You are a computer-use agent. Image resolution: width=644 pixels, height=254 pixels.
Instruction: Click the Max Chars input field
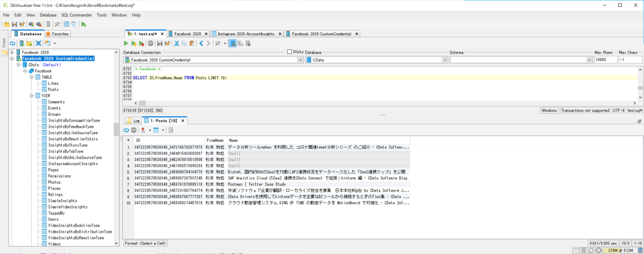point(630,60)
